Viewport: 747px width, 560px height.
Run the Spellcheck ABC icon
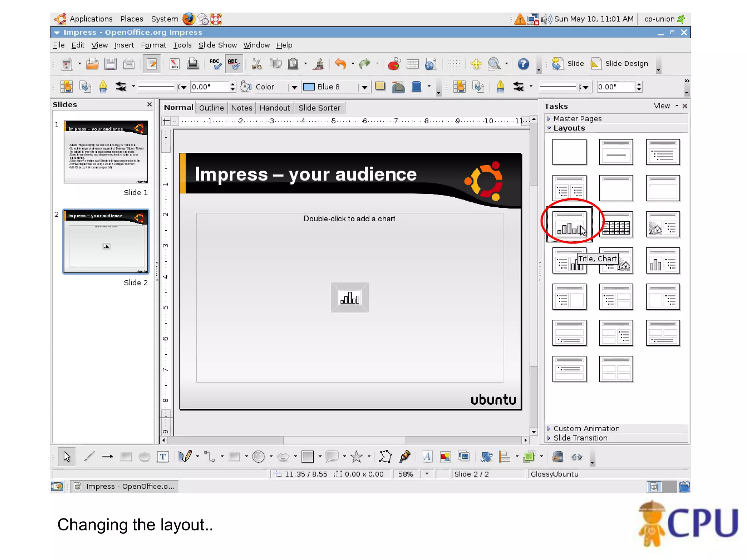[215, 64]
